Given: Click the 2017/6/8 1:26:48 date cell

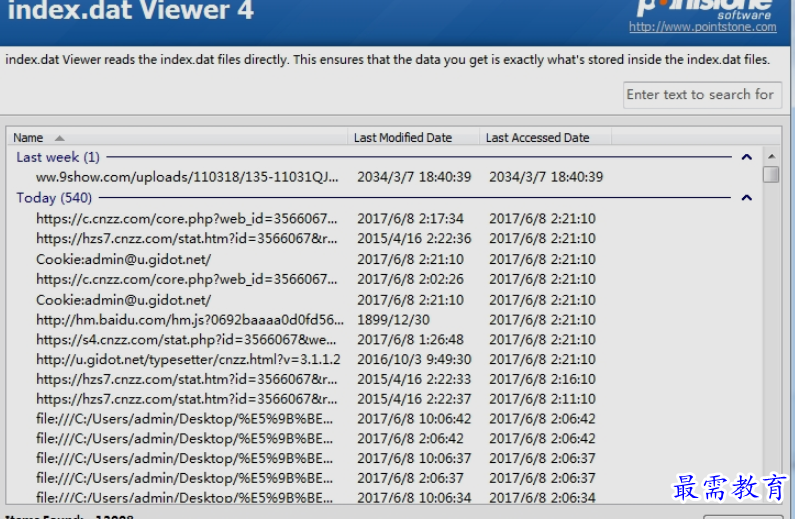Looking at the screenshot, I should [410, 340].
